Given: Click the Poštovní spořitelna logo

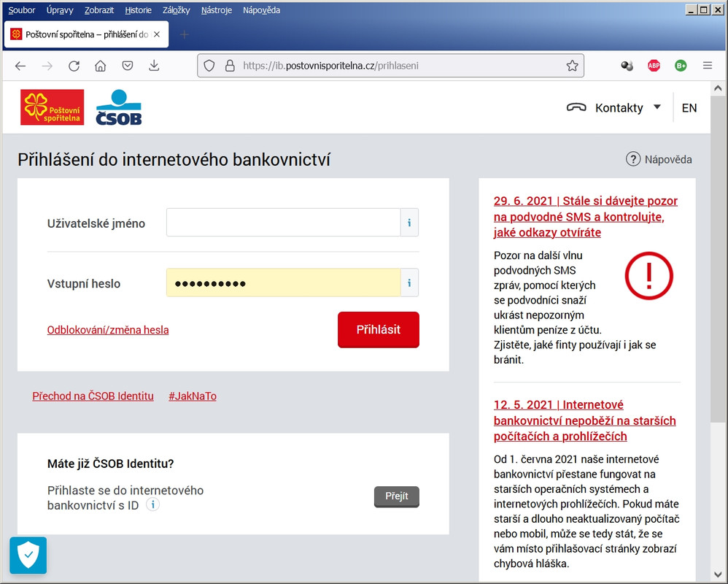Looking at the screenshot, I should (52, 107).
